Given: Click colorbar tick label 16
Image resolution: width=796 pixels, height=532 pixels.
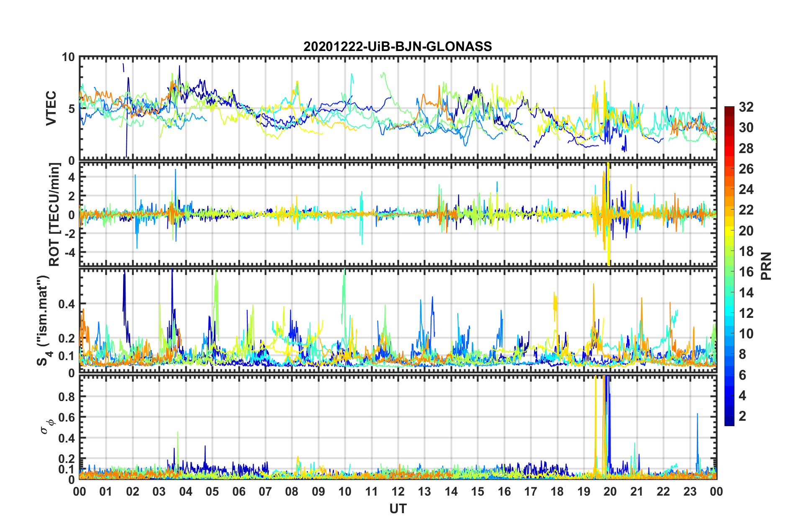Looking at the screenshot, I should [746, 272].
